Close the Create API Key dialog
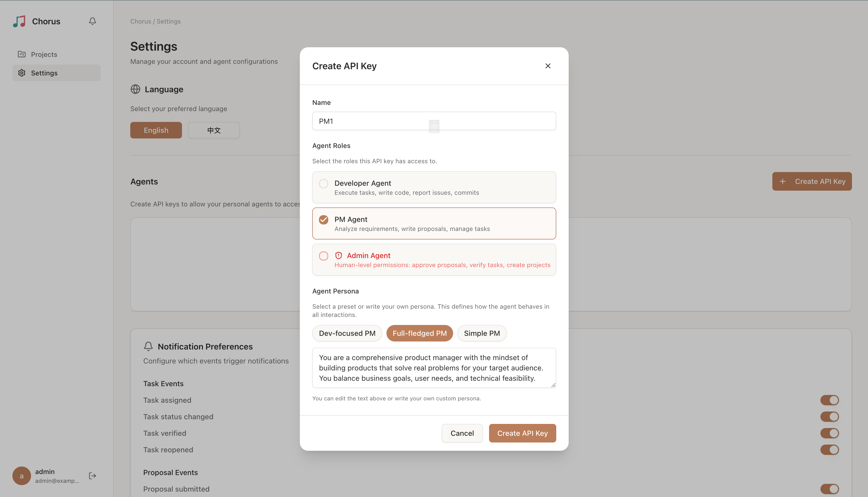Screen dimensions: 868x497 tap(548, 66)
